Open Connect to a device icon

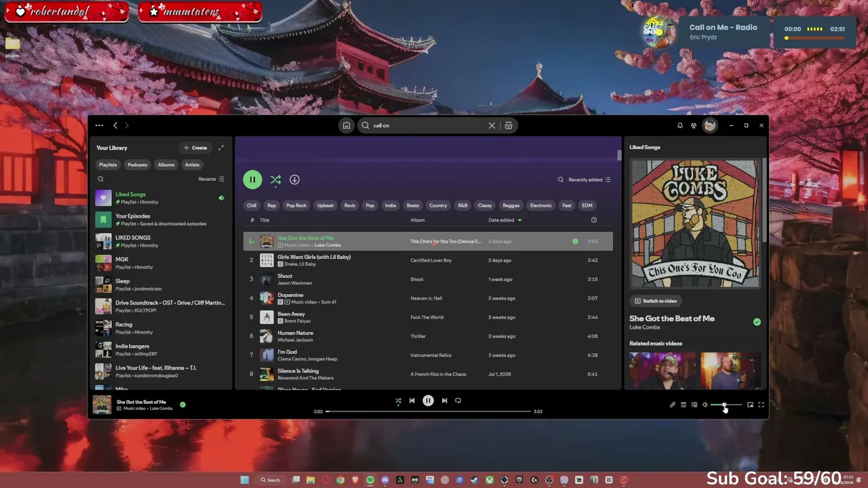click(x=694, y=405)
